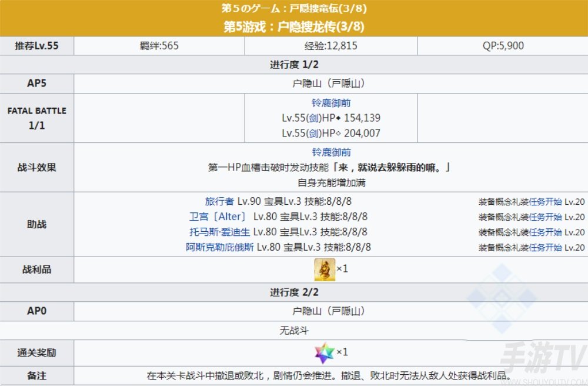Open 铃鹿御前 link in FATAL BATTLE row

click(331, 103)
